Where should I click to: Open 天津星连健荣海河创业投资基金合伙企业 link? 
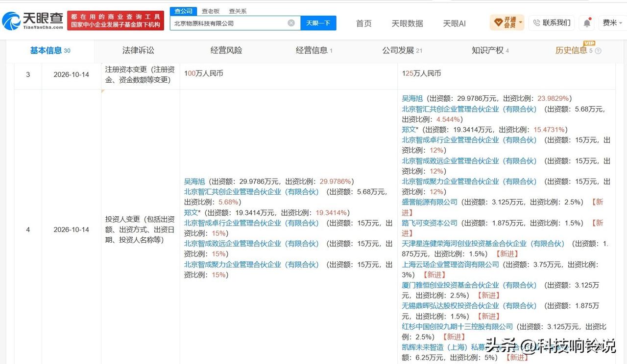(483, 243)
